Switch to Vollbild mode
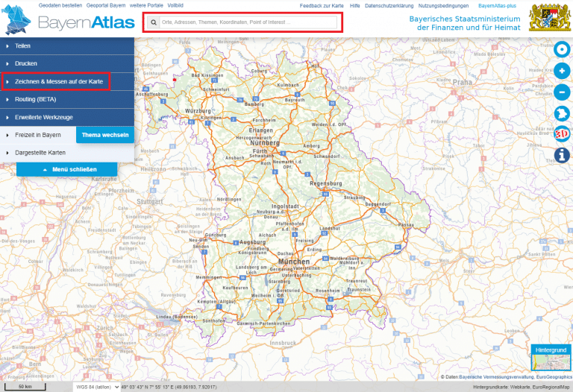This screenshot has height=392, width=573. (175, 5)
